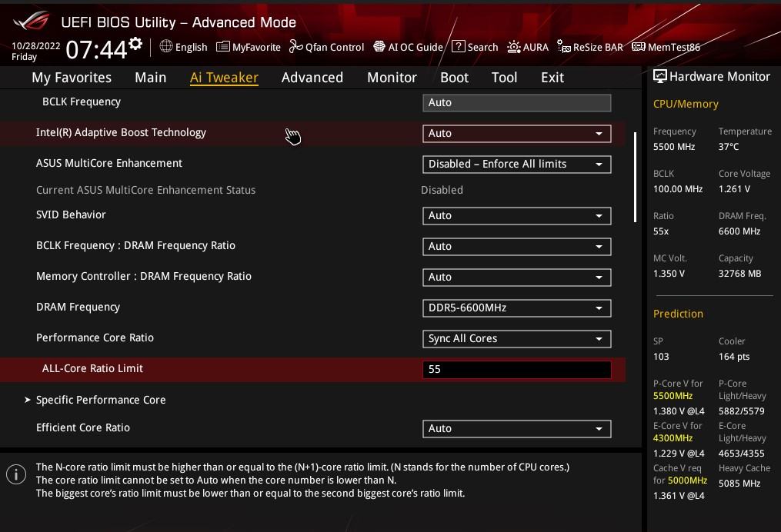The width and height of the screenshot is (781, 532).
Task: Click the 1.261 V core voltage value
Action: coord(734,189)
